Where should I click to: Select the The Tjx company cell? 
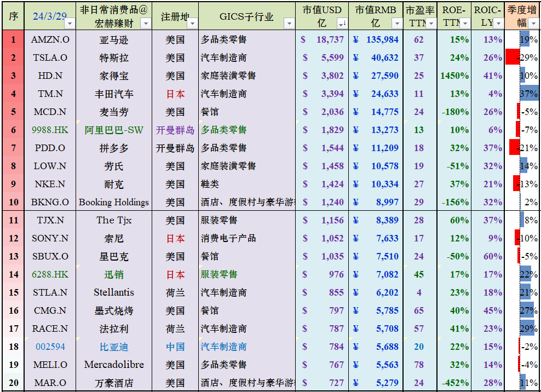[x=114, y=220]
